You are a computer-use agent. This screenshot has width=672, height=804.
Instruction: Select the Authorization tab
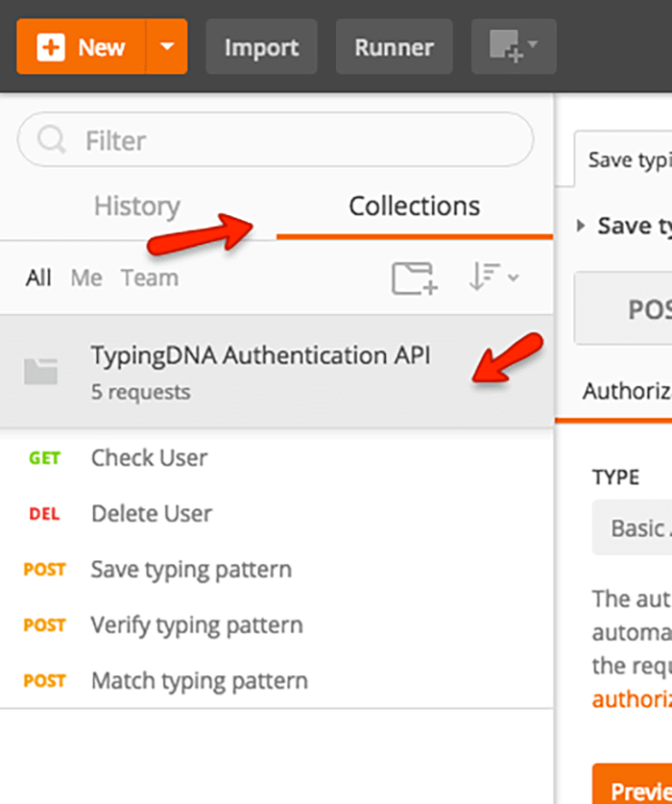pyautogui.click(x=627, y=391)
